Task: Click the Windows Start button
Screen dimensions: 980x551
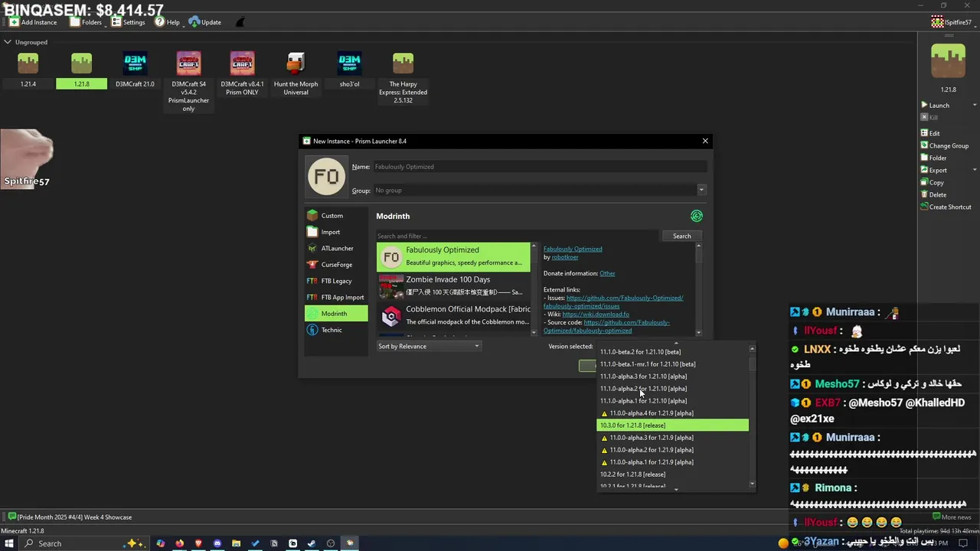Action: (x=9, y=543)
